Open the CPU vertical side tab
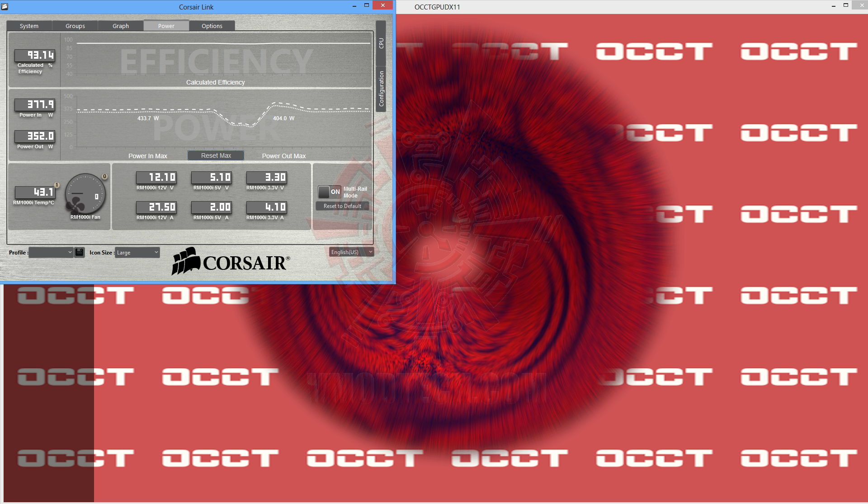The height and width of the screenshot is (504, 868). tap(381, 43)
